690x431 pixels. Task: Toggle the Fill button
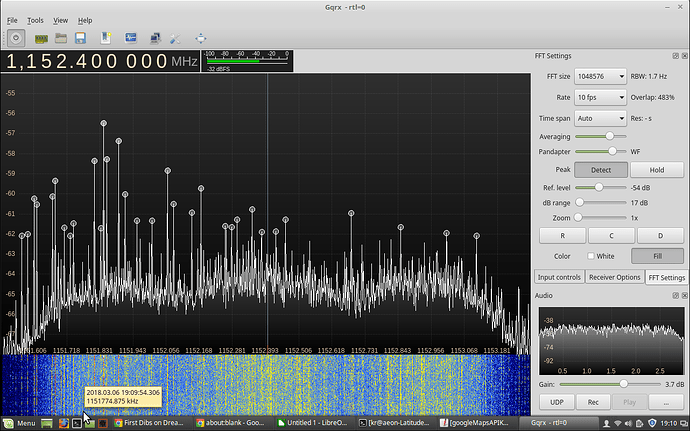coord(657,256)
